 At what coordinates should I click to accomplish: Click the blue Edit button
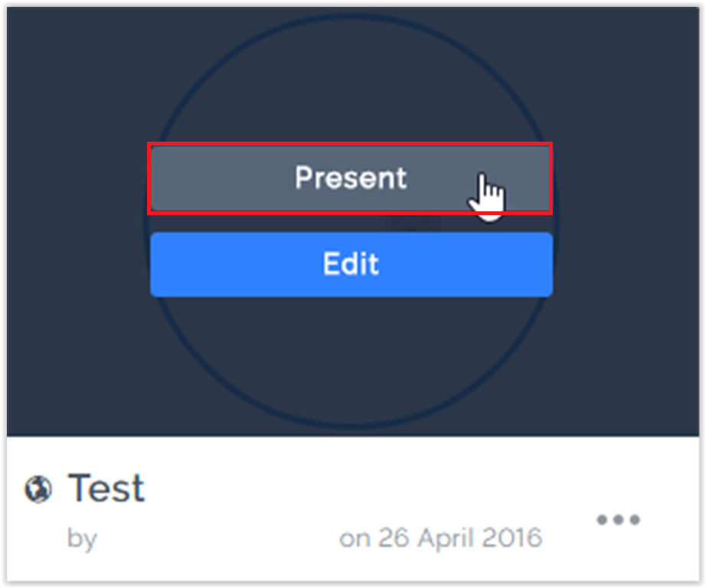point(351,265)
